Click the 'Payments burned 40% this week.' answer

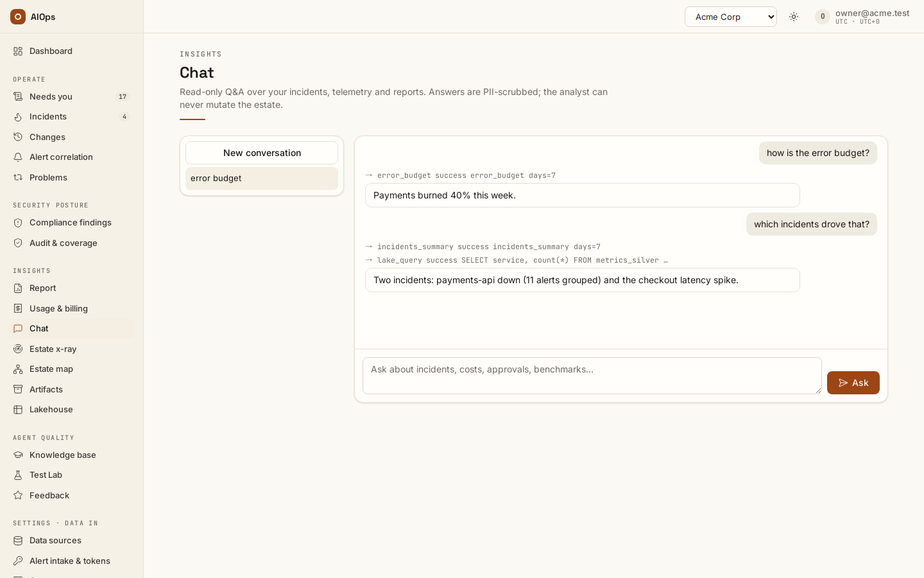point(583,195)
